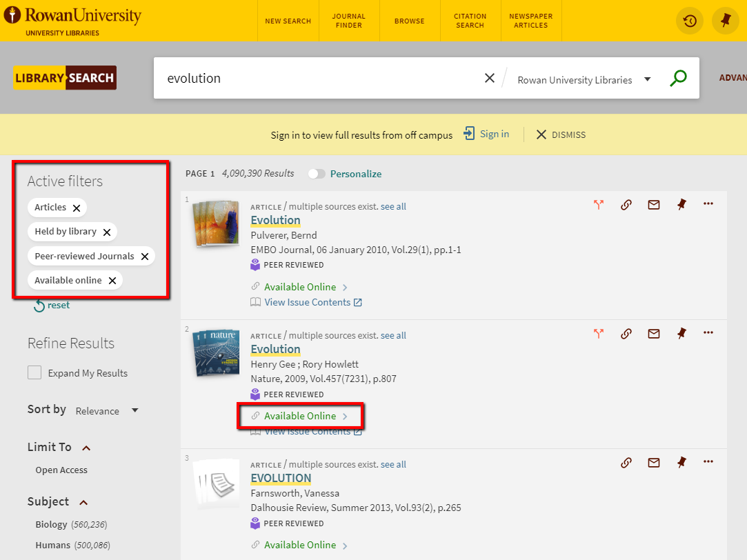Screen dimensions: 747x560
Task: Open the Browse menu item
Action: click(x=409, y=21)
